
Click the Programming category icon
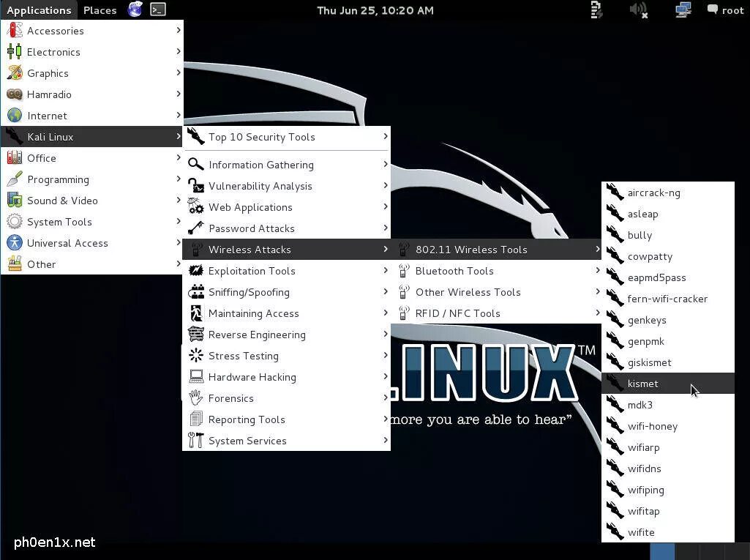tap(15, 179)
